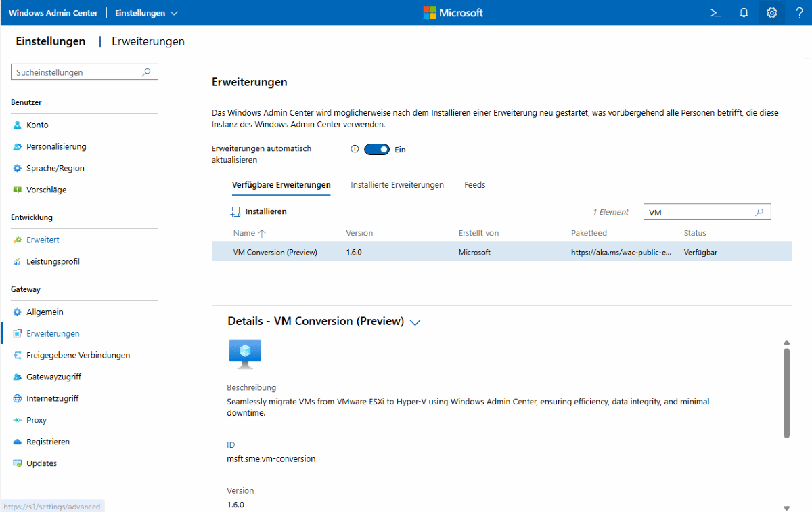This screenshot has width=812, height=512.
Task: Collapse the Details VM Conversion chevron
Action: (x=415, y=322)
